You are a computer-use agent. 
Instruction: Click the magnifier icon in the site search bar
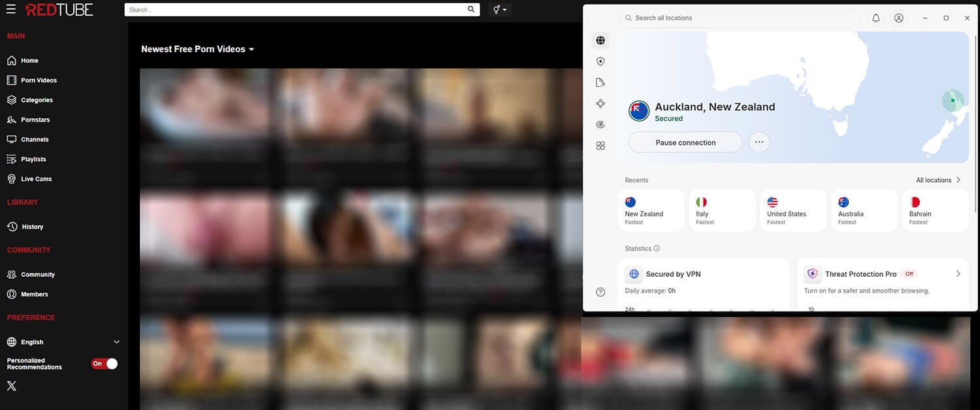click(472, 10)
